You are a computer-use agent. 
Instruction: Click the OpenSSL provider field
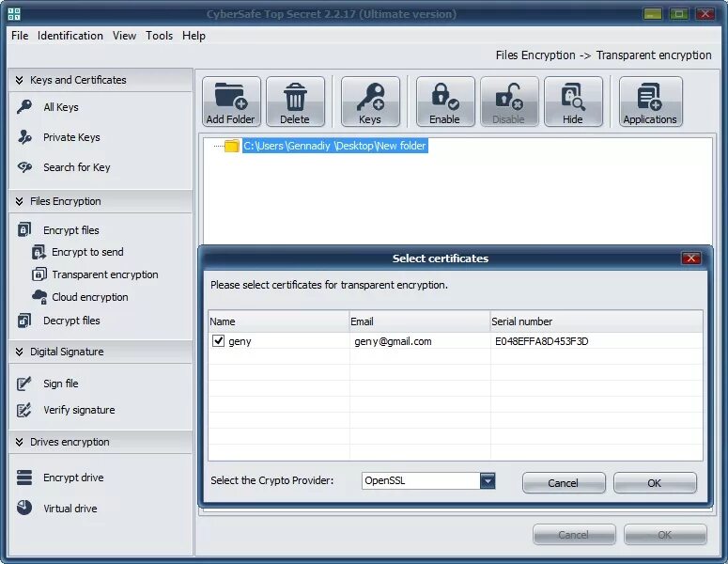click(421, 481)
